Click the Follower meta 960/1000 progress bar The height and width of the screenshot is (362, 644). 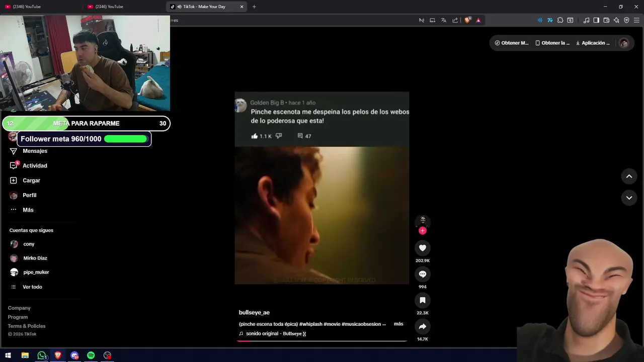click(85, 139)
